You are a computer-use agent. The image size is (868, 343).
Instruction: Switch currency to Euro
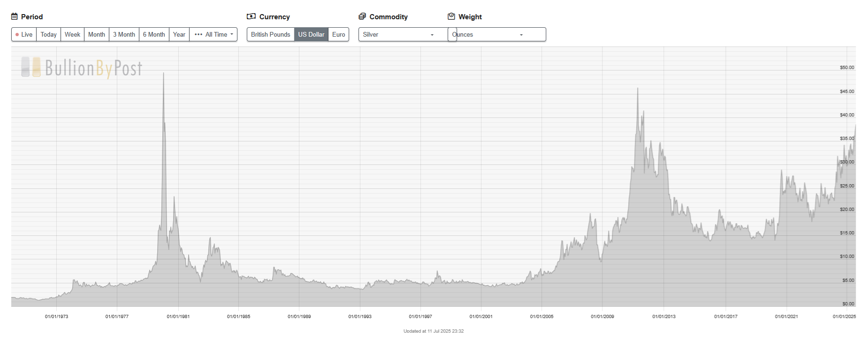pos(339,34)
